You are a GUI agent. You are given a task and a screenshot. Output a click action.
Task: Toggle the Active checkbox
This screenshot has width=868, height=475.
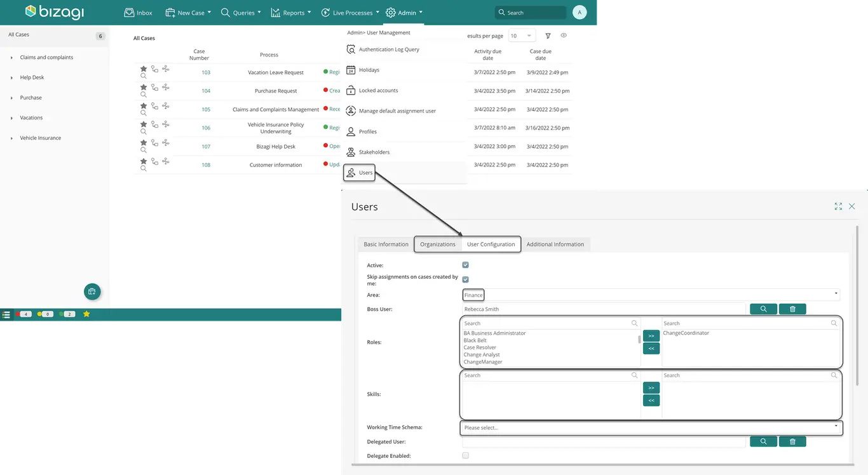[466, 265]
